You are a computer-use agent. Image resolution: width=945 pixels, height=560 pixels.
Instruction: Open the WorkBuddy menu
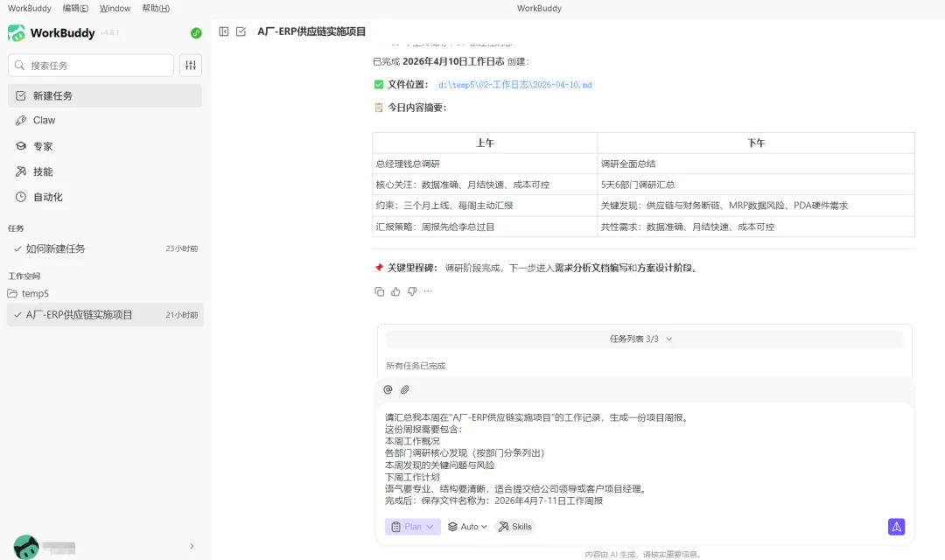click(29, 9)
